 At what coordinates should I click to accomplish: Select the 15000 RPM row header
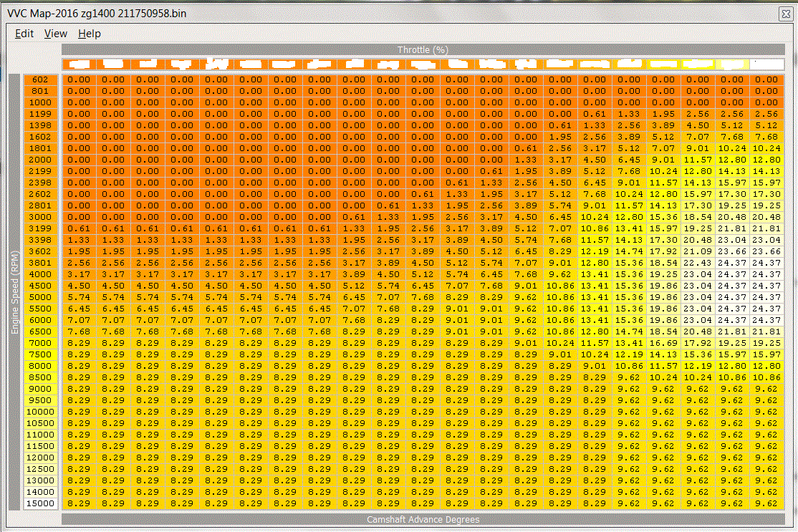[x=40, y=503]
